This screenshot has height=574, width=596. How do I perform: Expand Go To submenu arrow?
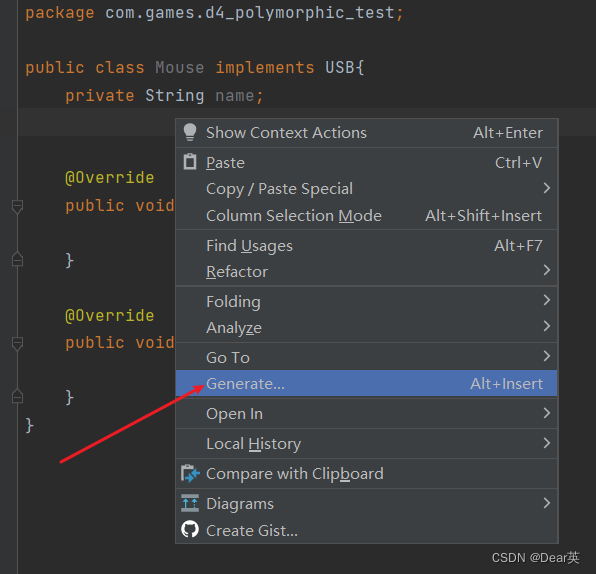pyautogui.click(x=547, y=356)
